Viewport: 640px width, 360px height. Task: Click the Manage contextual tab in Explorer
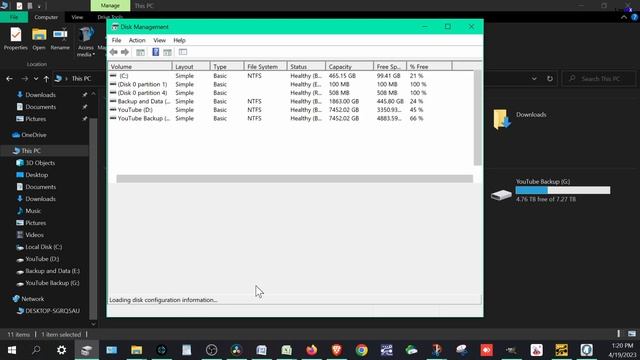[110, 6]
